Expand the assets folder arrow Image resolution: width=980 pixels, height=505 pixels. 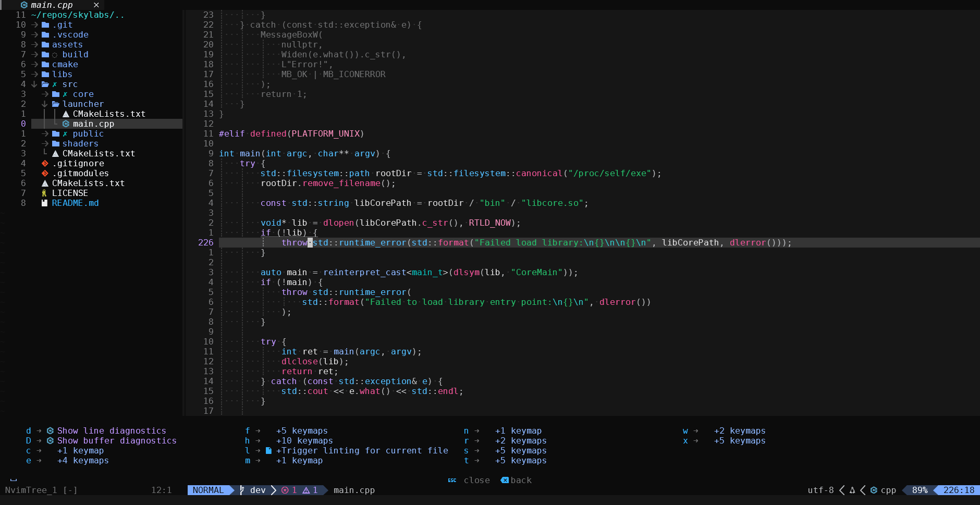[x=34, y=45]
